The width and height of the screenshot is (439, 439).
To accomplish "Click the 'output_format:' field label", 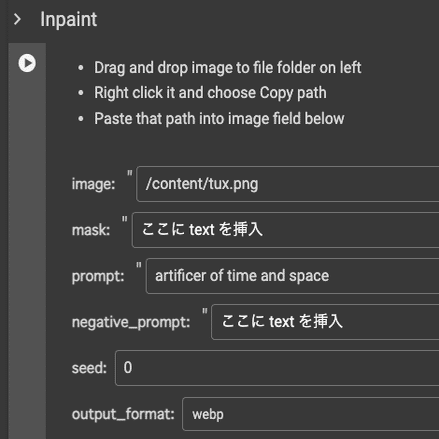I will coord(123,414).
